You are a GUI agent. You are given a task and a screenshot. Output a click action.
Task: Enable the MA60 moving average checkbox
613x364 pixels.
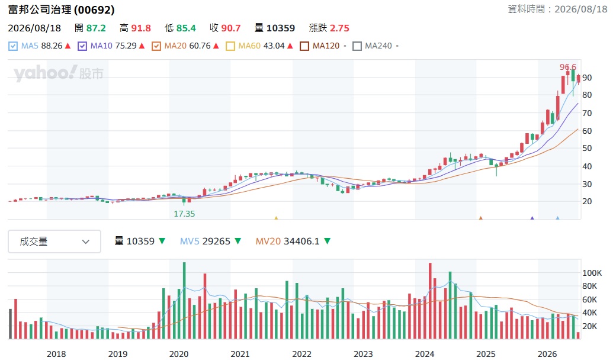230,46
